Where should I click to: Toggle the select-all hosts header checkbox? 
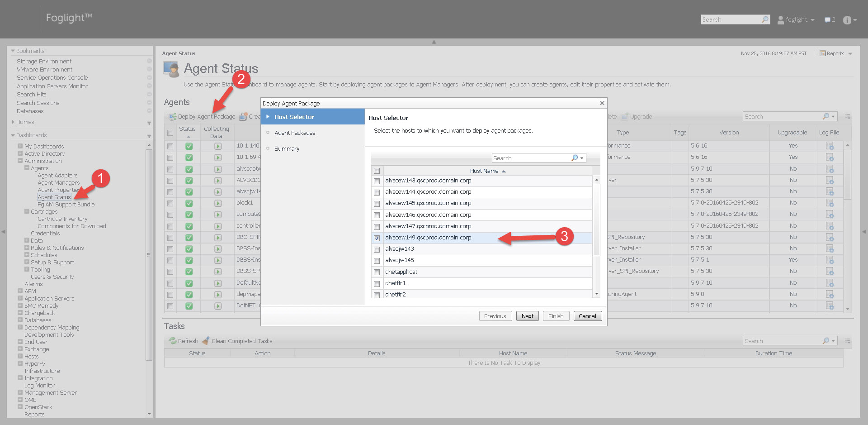377,171
